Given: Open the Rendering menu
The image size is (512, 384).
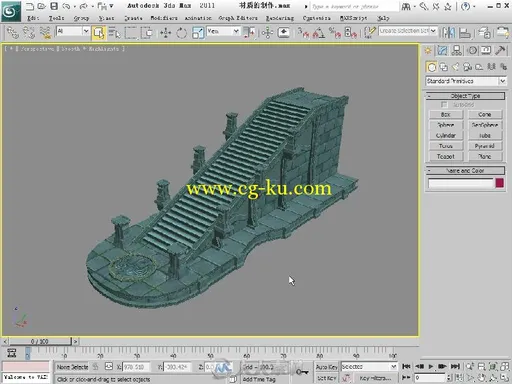Looking at the screenshot, I should pyautogui.click(x=280, y=18).
